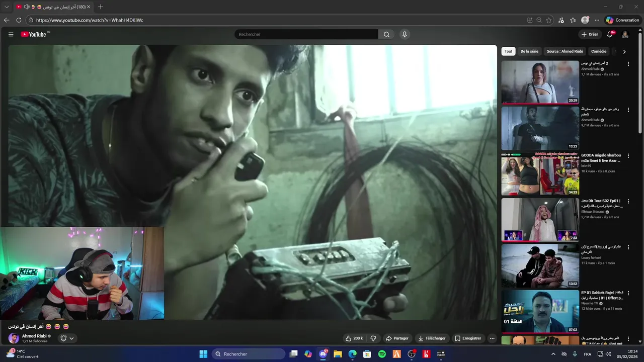Image resolution: width=644 pixels, height=362 pixels.
Task: Select the Tout filter chip
Action: tap(508, 51)
